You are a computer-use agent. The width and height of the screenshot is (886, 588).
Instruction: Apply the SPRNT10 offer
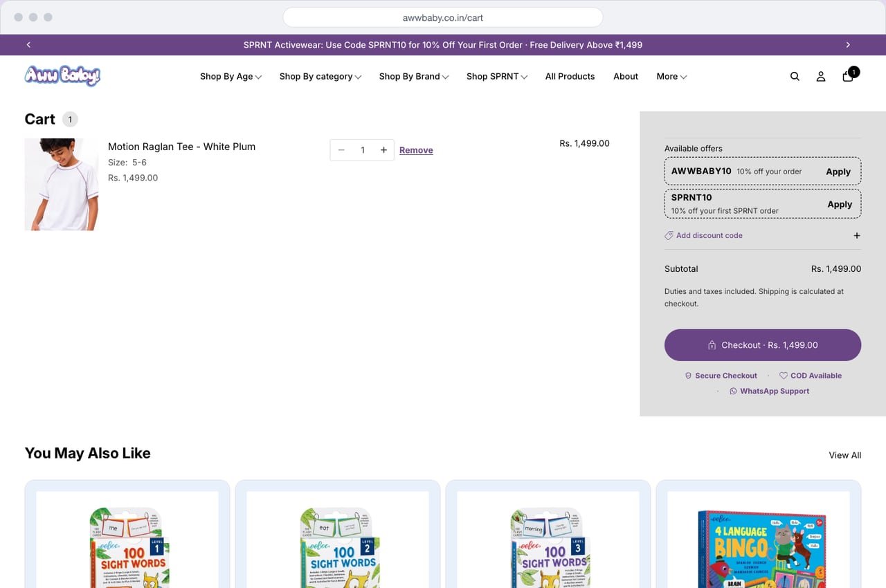tap(840, 204)
